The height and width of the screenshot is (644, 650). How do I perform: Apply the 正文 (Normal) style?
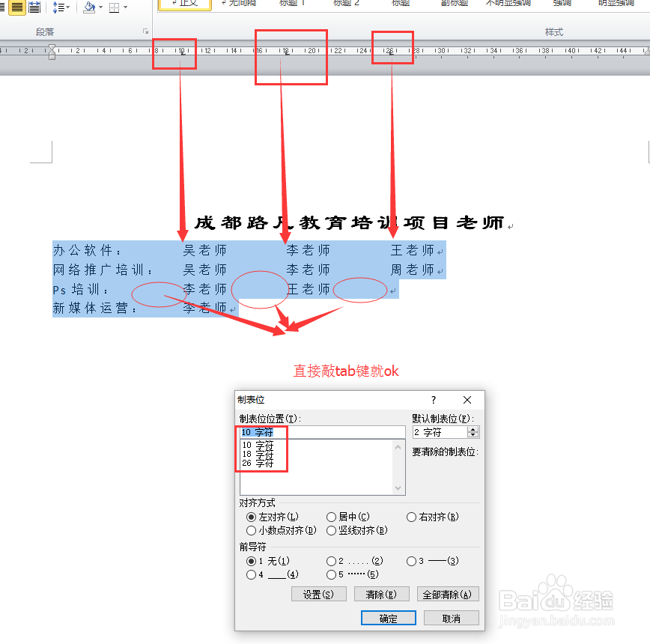(184, 4)
